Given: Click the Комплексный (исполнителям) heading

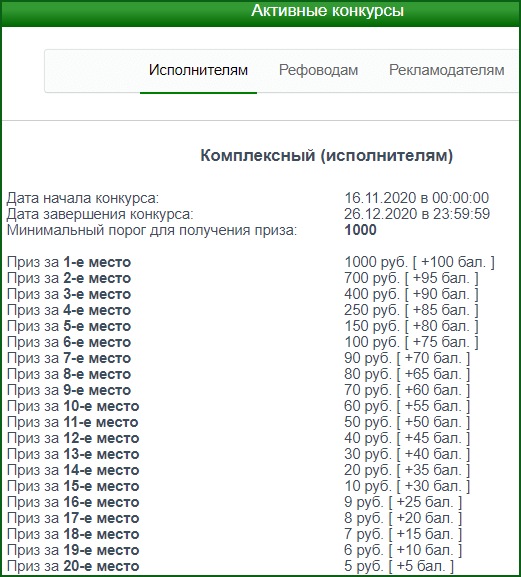Looking at the screenshot, I should tap(326, 155).
